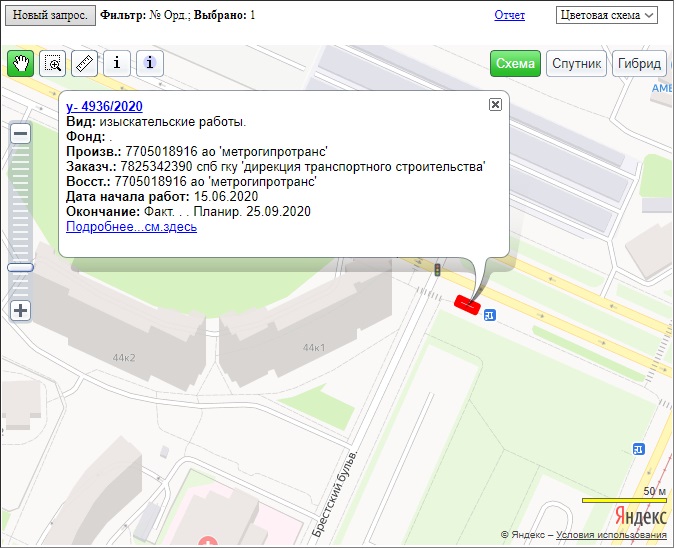The image size is (676, 549).
Task: Follow the Подробнее...см.здесь link
Action: [131, 227]
